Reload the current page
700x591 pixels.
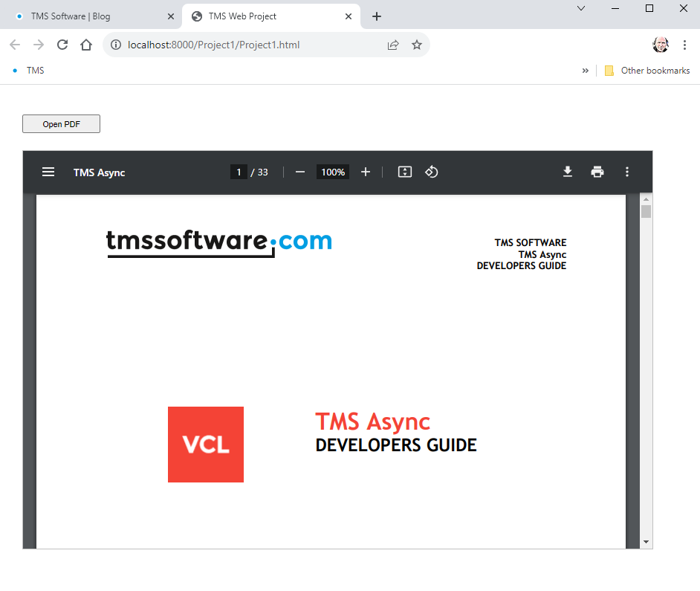pos(62,45)
